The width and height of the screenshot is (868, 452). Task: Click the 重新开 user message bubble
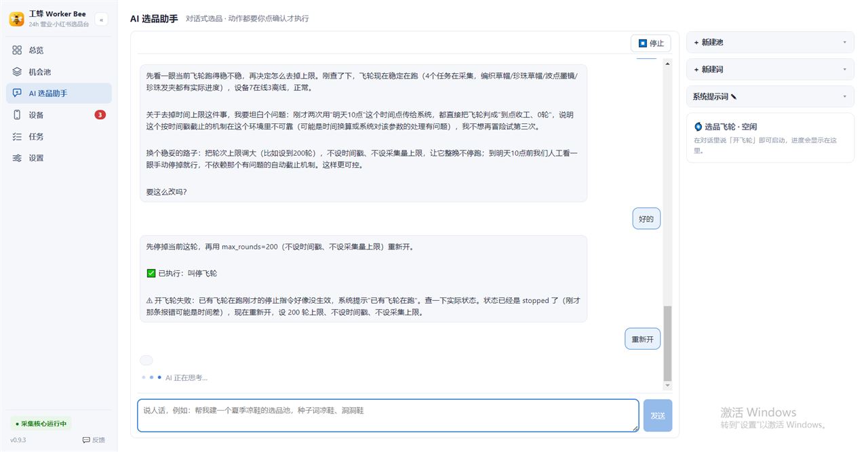[642, 339]
